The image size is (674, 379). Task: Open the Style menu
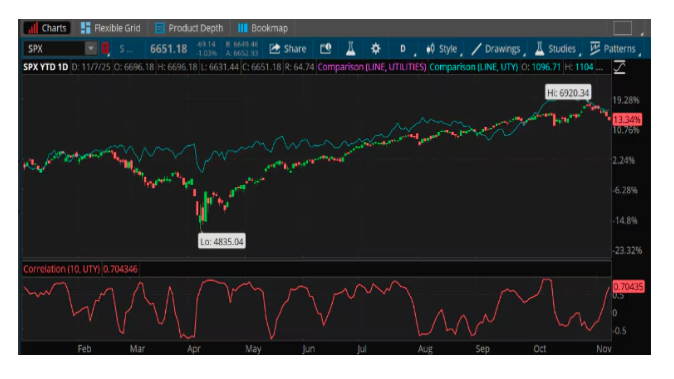[x=443, y=49]
